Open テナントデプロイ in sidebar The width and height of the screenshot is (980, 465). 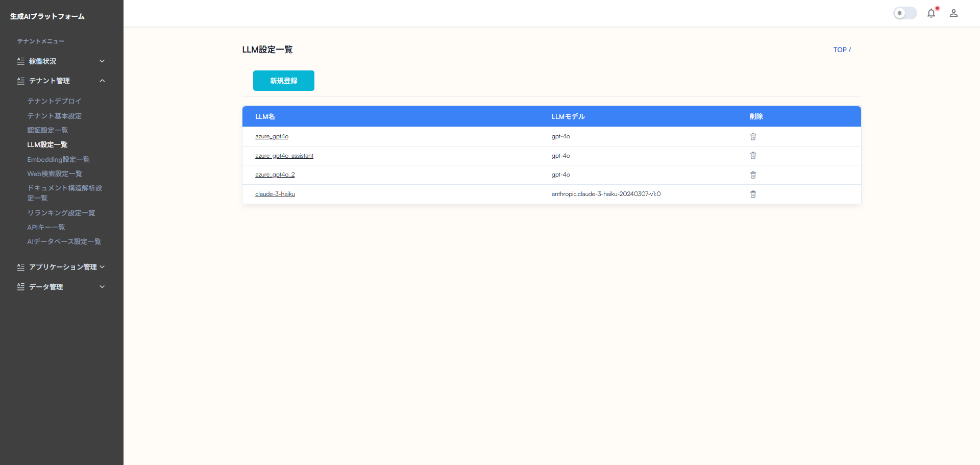54,101
